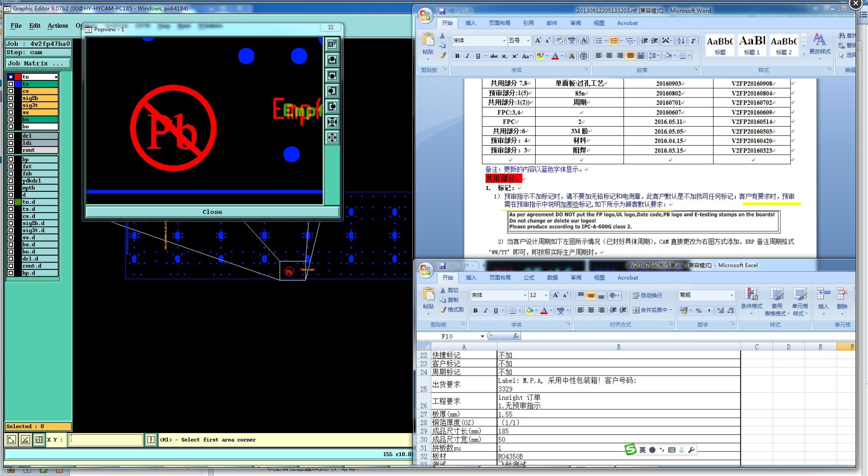Increase decimal places in Excel ribbon
Image resolution: width=868 pixels, height=476 pixels.
(x=720, y=311)
